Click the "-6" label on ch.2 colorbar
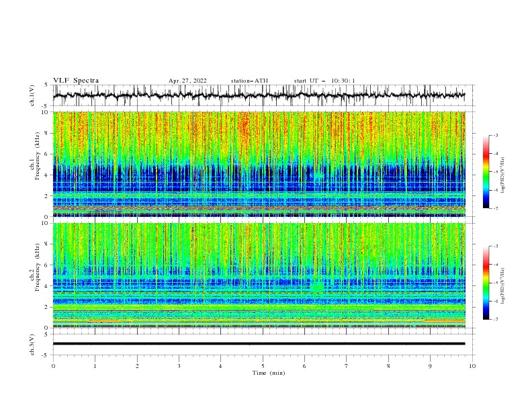The height and width of the screenshot is (411, 532). [496, 301]
